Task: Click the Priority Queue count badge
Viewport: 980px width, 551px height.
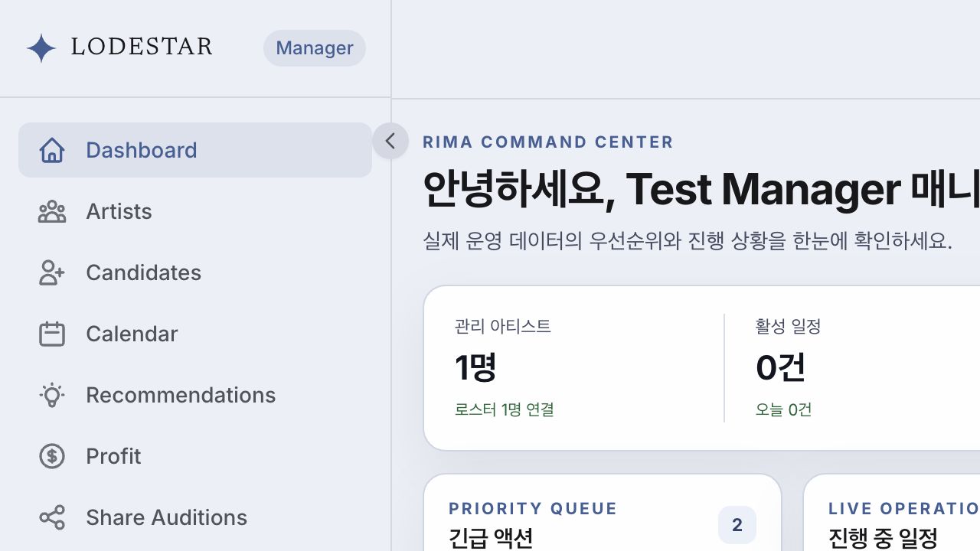Action: tap(737, 525)
